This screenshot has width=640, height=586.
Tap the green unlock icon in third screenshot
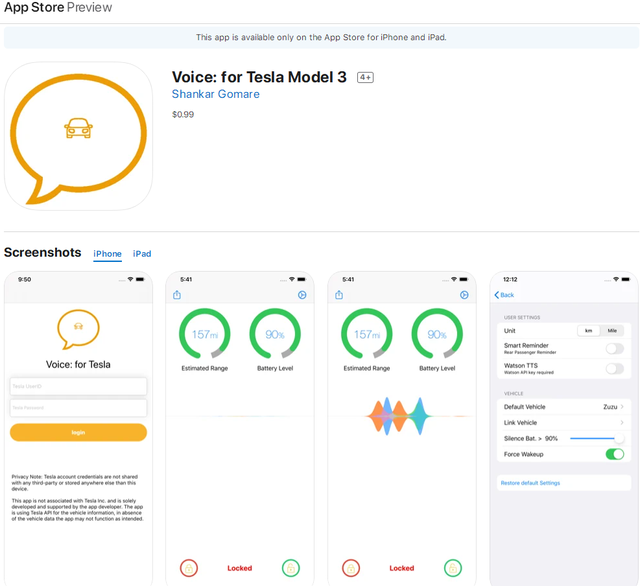[453, 568]
